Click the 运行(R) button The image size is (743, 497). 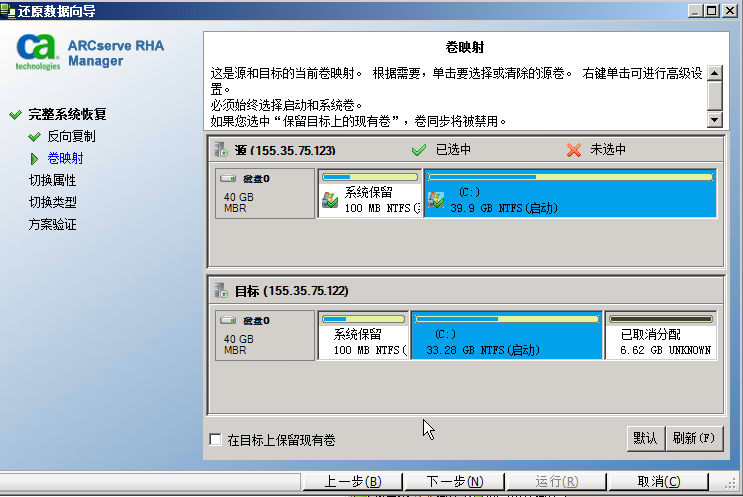click(x=557, y=482)
